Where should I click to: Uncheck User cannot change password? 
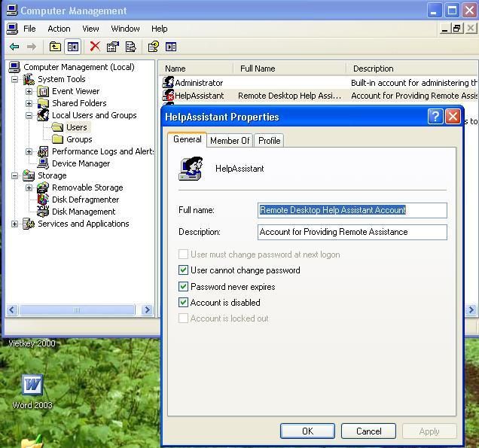click(x=183, y=270)
